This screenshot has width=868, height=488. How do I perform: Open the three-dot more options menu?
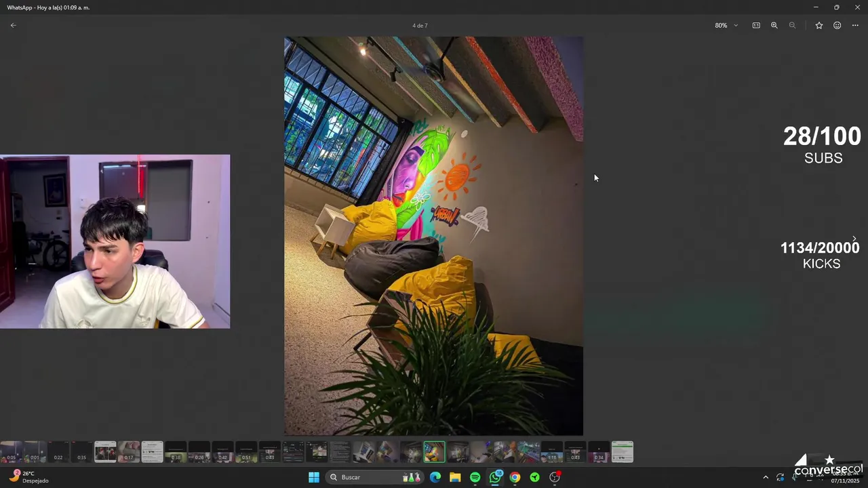[x=855, y=25]
